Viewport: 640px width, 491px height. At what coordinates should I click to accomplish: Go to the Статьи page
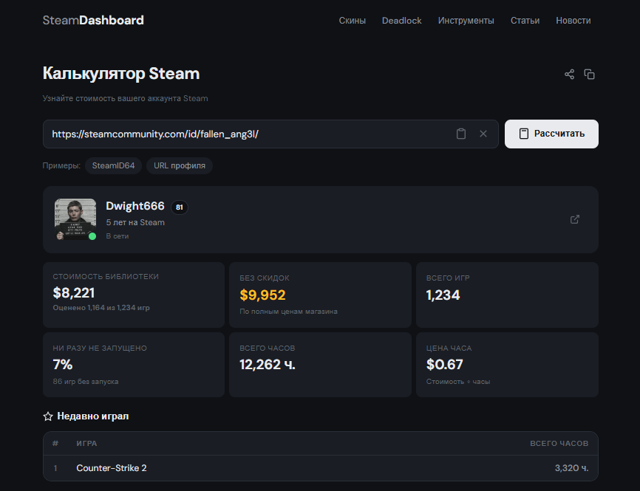(525, 20)
